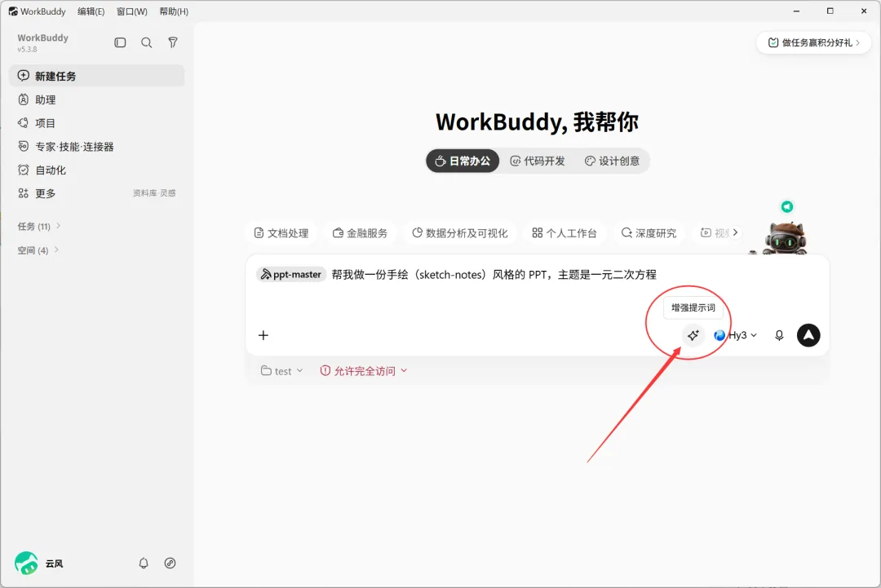Open the 助理 sidebar item
This screenshot has height=588, width=881.
[96, 99]
